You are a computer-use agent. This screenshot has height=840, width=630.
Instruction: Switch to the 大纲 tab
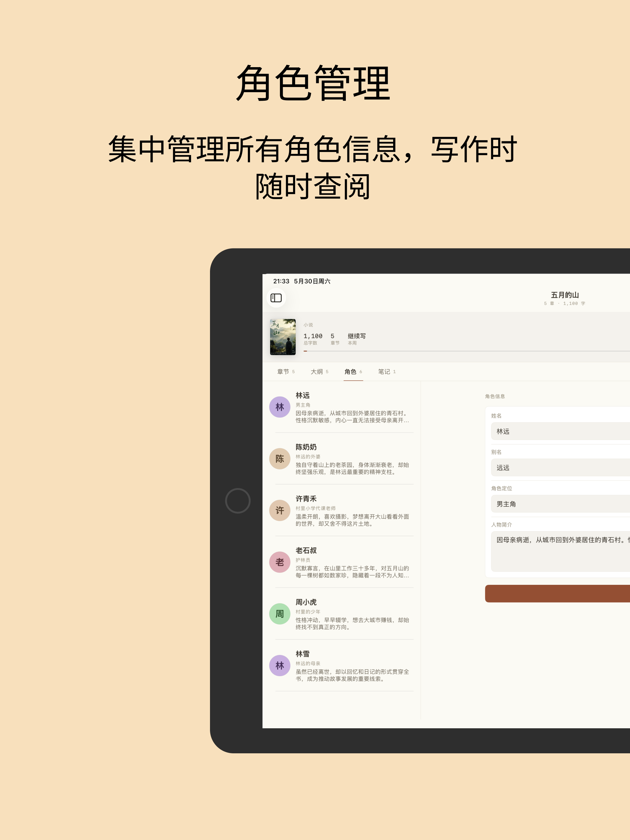point(319,372)
